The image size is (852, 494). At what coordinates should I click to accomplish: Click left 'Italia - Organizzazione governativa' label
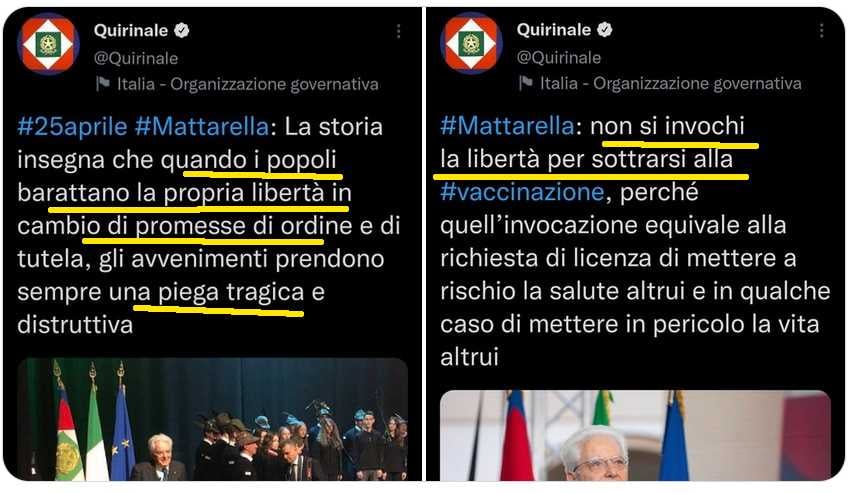pyautogui.click(x=248, y=84)
